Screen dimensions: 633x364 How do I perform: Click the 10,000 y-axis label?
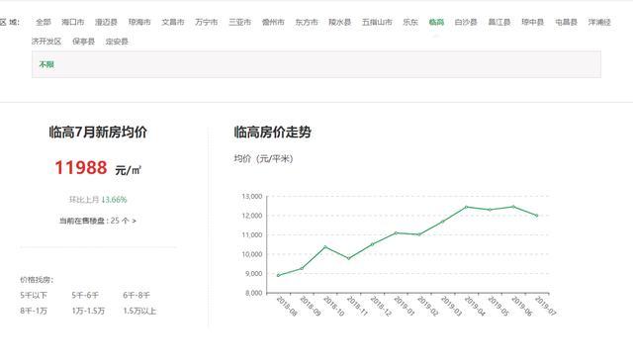(252, 254)
